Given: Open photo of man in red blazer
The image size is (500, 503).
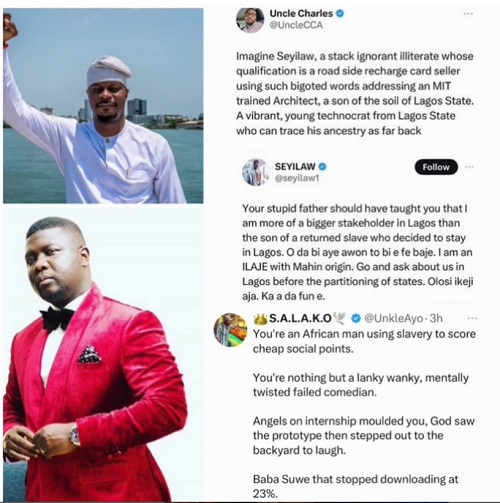Looking at the screenshot, I should (x=103, y=355).
